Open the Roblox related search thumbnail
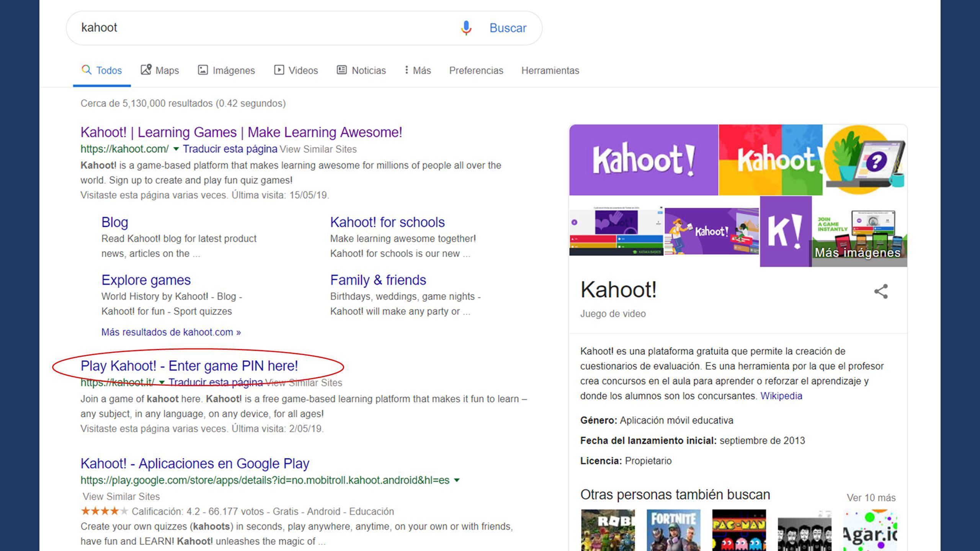This screenshot has width=980, height=551. (x=608, y=530)
